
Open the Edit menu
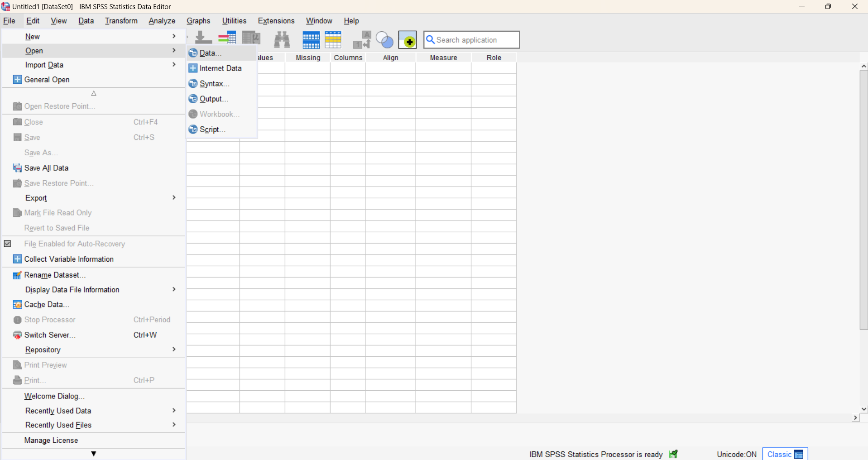(33, 21)
